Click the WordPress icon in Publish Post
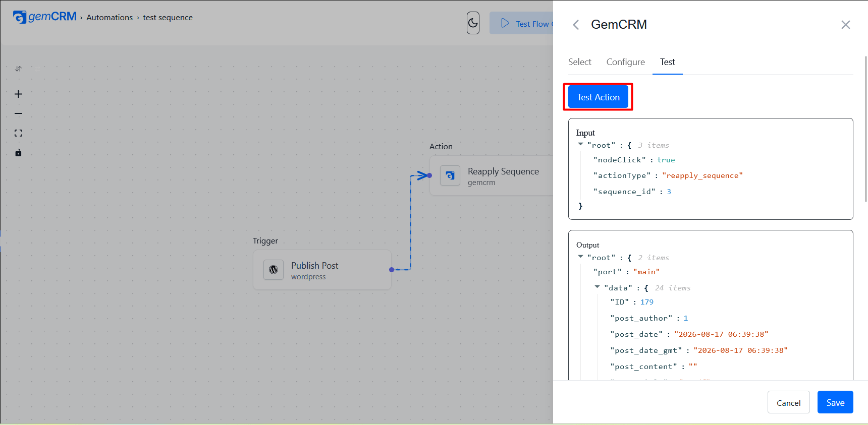The width and height of the screenshot is (868, 425). tap(274, 270)
